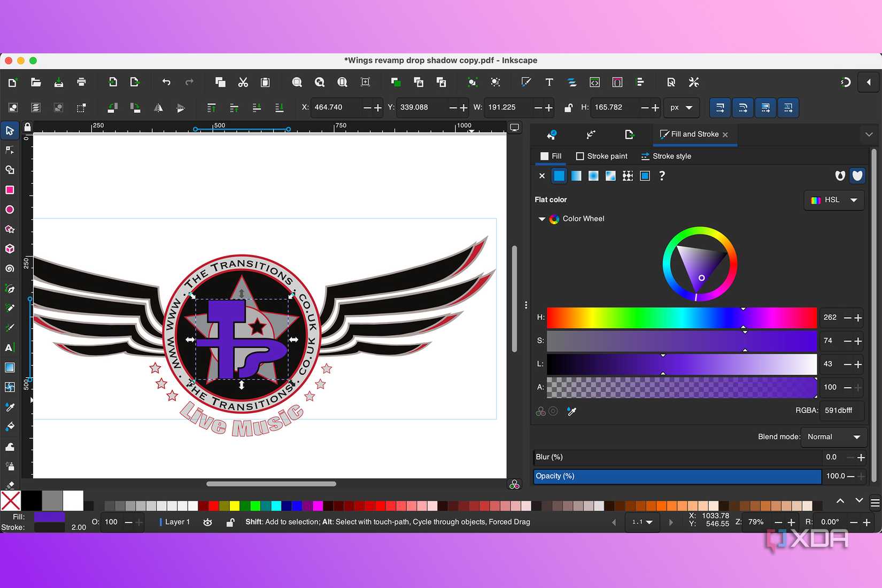The image size is (882, 588).
Task: Open the HSL color mode dropdown
Action: pos(833,200)
